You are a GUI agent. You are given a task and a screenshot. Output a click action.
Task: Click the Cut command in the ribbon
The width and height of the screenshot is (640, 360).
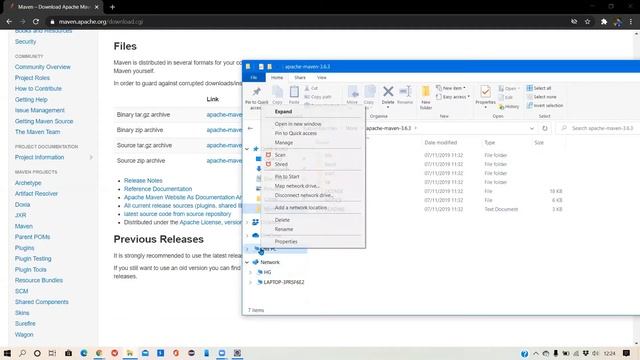tap(311, 88)
